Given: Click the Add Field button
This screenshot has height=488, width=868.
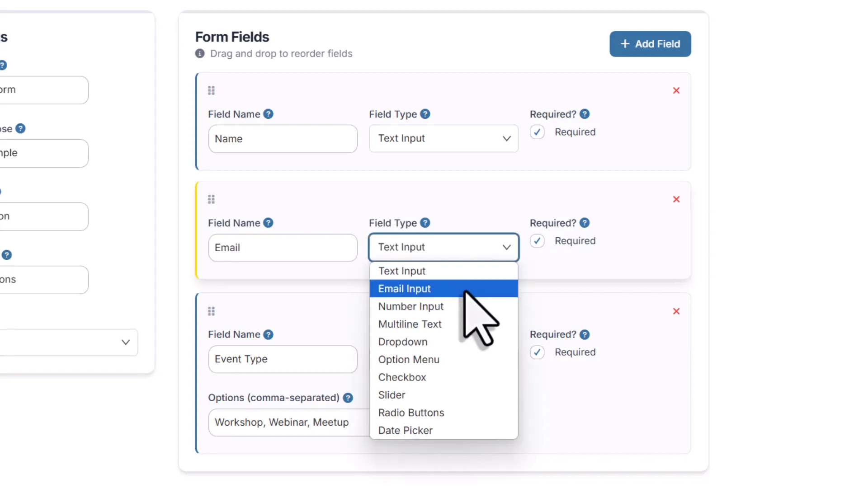Looking at the screenshot, I should (x=650, y=44).
